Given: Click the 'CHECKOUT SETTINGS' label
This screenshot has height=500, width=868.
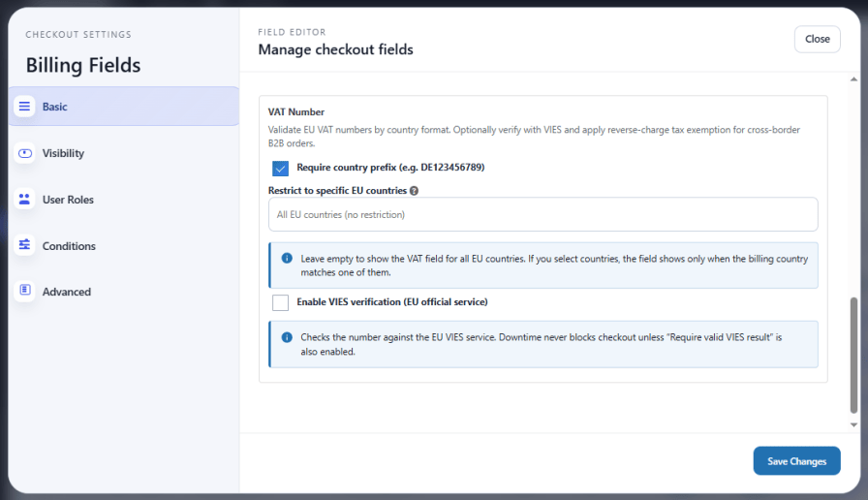Looking at the screenshot, I should tap(78, 34).
